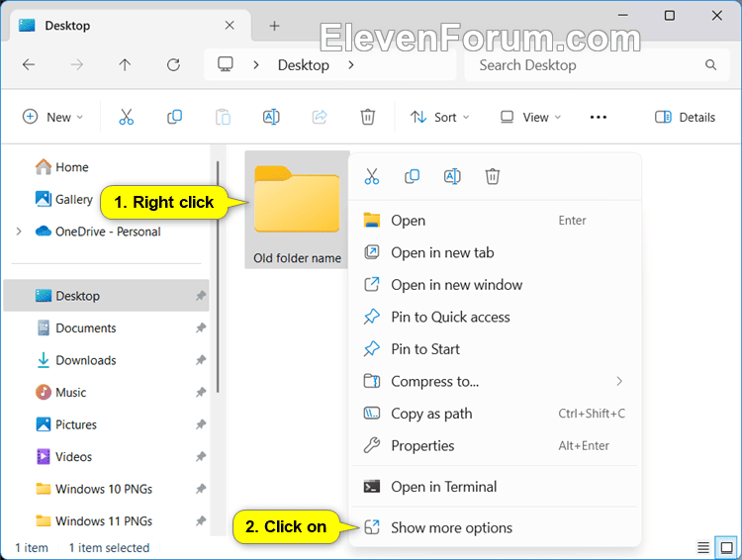Choose Properties from the context menu
The height and width of the screenshot is (560, 742).
496,446
